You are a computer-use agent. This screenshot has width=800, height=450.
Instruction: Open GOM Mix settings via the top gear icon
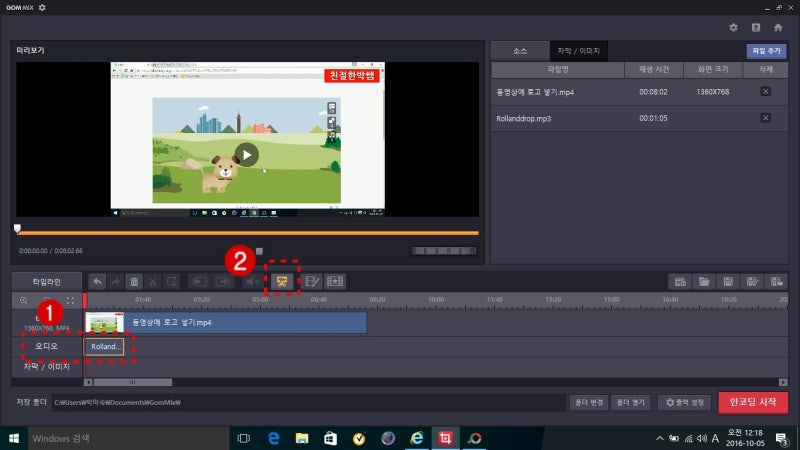click(733, 28)
